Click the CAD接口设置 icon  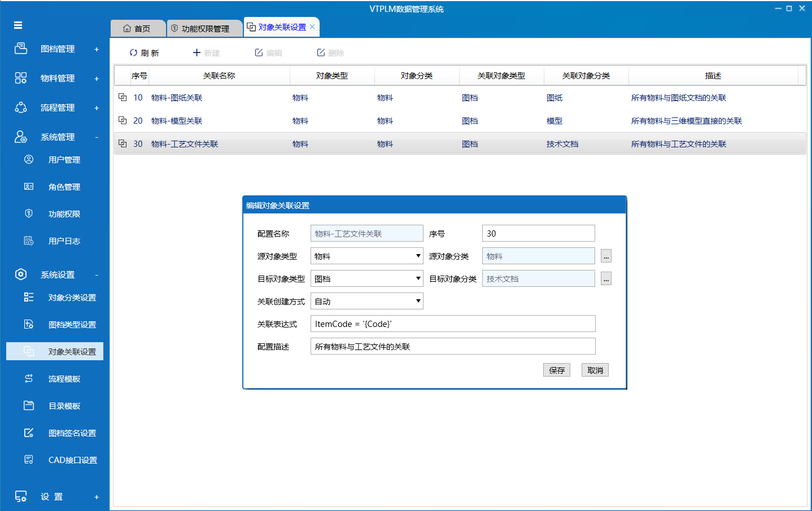click(x=29, y=460)
